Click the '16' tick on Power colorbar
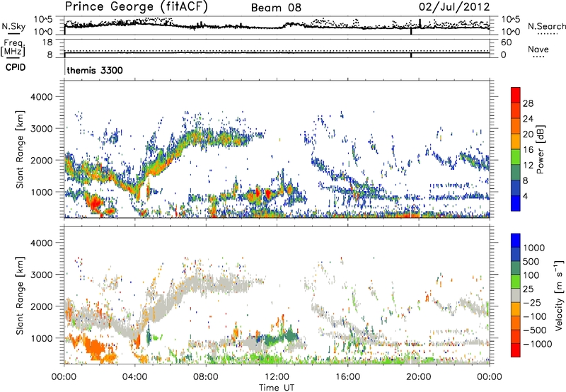This screenshot has width=566, height=392. tap(528, 150)
